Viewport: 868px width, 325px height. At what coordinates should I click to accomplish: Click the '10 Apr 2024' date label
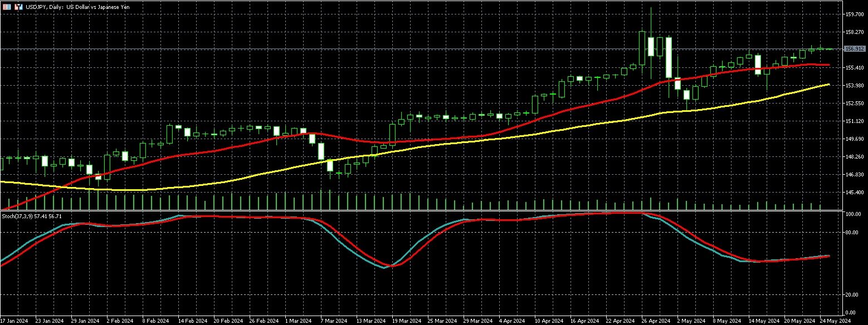(x=549, y=321)
